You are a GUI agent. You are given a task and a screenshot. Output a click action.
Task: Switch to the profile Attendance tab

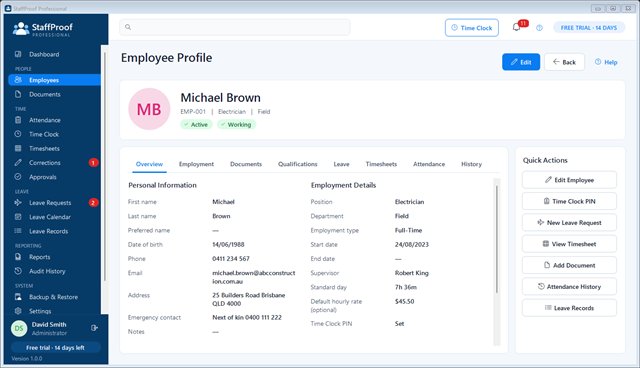429,164
